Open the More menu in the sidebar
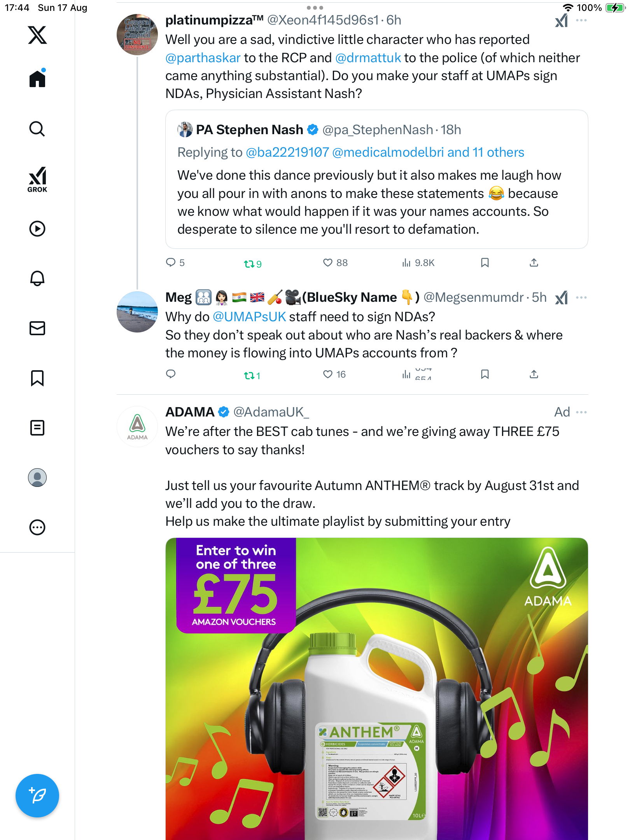The image size is (630, 840). [37, 527]
